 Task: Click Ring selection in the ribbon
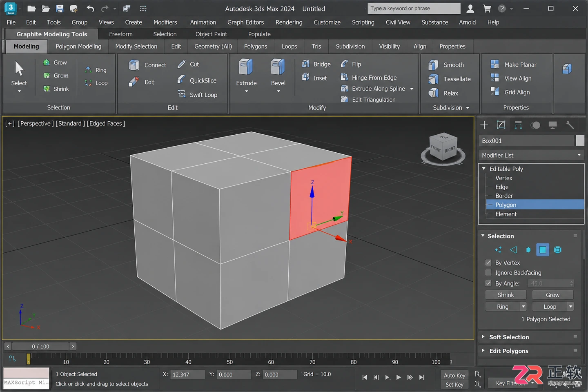[96, 70]
